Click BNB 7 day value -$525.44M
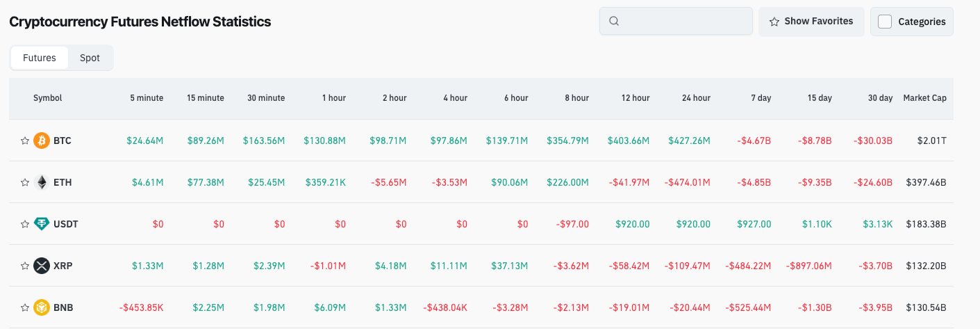 tap(749, 307)
